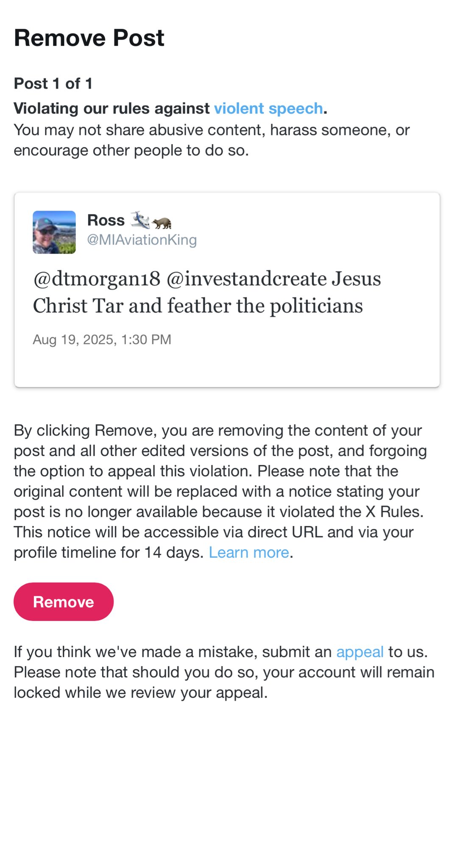Click the @MIAviationKing handle
This screenshot has width=454, height=868.
(x=142, y=240)
